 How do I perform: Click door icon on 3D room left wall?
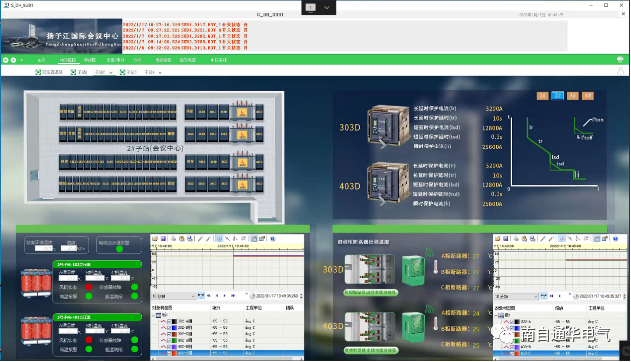pyautogui.click(x=34, y=175)
